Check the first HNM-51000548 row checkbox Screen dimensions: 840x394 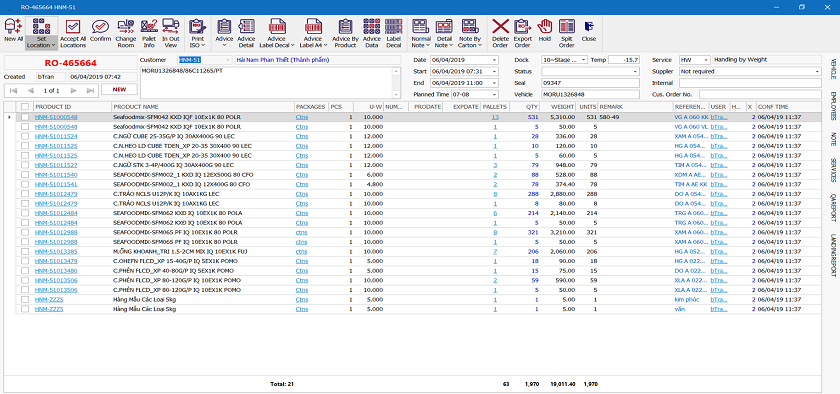coord(25,117)
